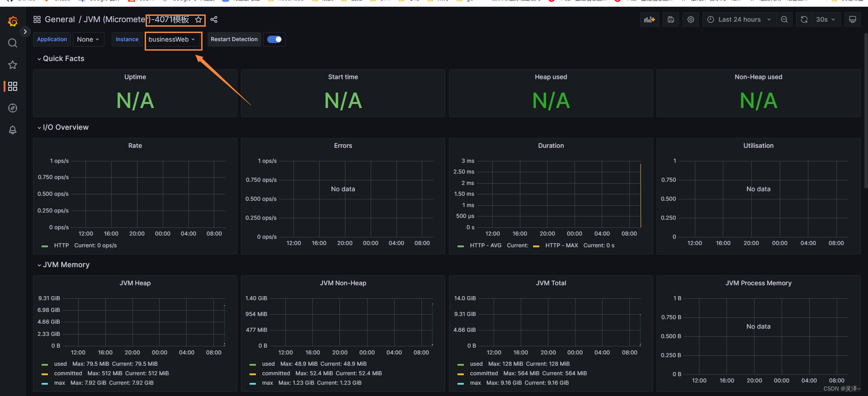Click the Grafana logo home icon
This screenshot has width=868, height=396.
(x=13, y=21)
